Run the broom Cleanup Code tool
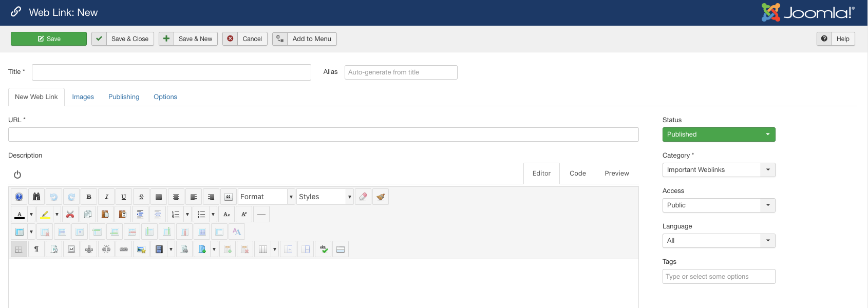This screenshot has height=308, width=868. point(381,197)
